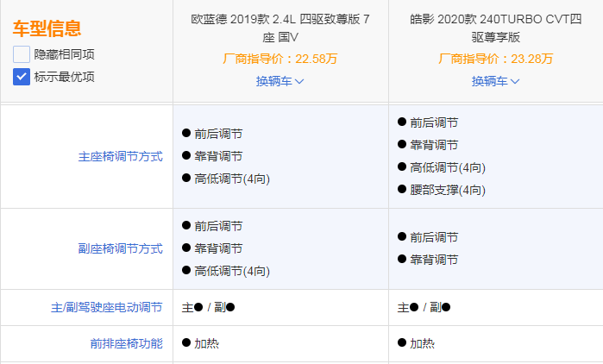This screenshot has width=603, height=364.
Task: Open 换辆车 dropdown under 欧蓝德
Action: (x=280, y=81)
